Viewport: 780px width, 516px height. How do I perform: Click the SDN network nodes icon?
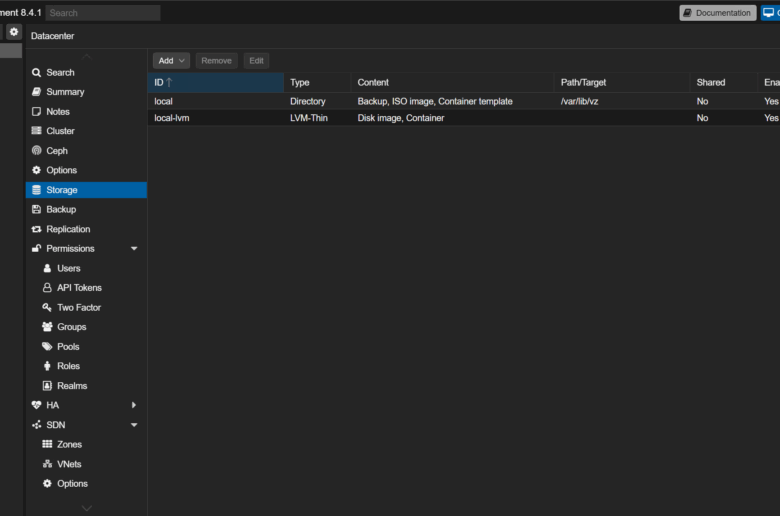click(36, 425)
